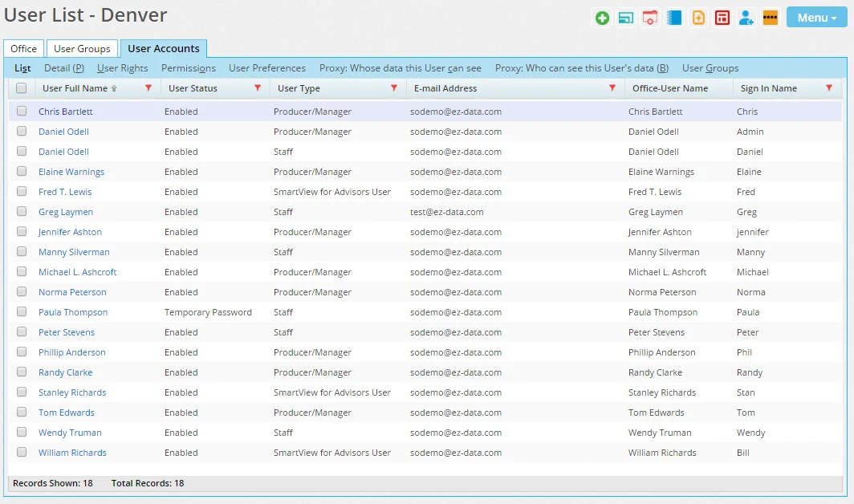Image resolution: width=854 pixels, height=504 pixels.
Task: Expand the blue Menu dropdown
Action: (816, 18)
